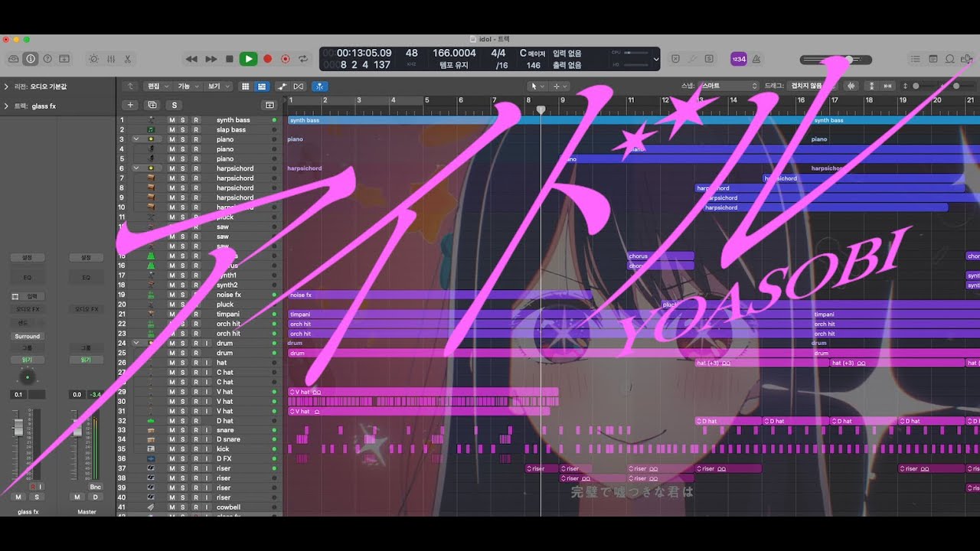Duplicate track via the duplicate button

[152, 105]
